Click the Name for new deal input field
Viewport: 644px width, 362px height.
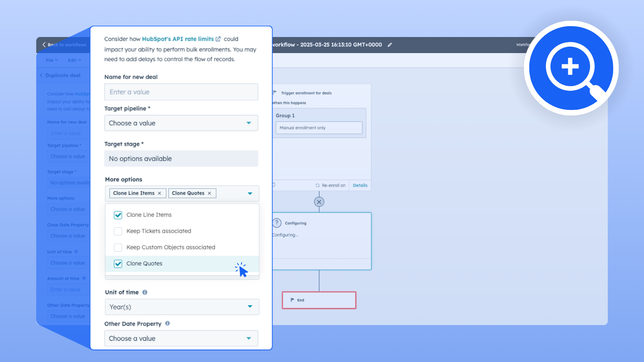coord(181,92)
